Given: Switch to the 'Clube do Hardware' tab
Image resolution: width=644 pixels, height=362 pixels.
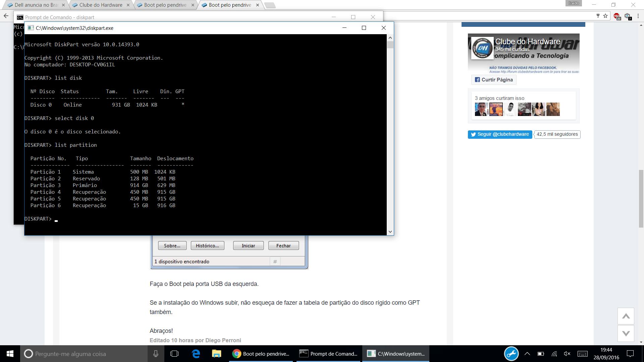Looking at the screenshot, I should tap(101, 5).
